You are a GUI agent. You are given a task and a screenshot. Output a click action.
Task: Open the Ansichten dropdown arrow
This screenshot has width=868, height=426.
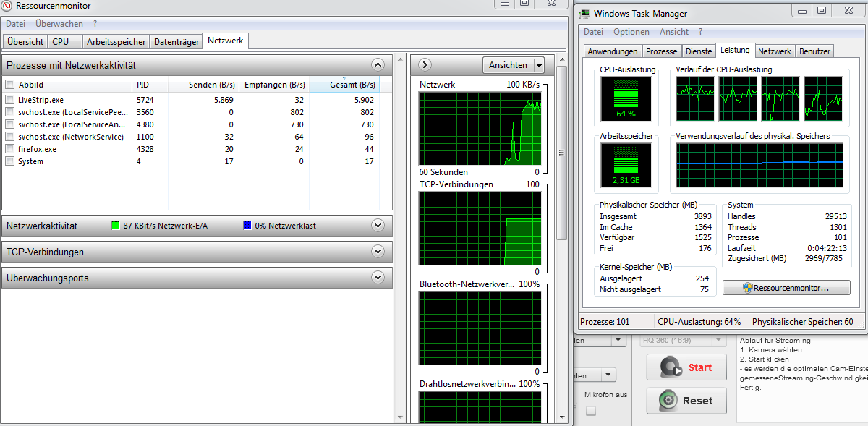pos(539,65)
